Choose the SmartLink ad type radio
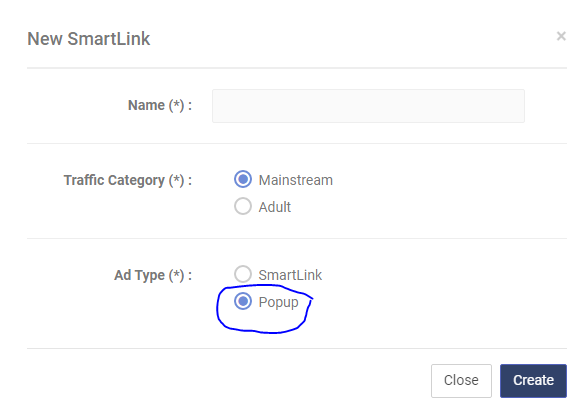Image resolution: width=581 pixels, height=412 pixels. pyautogui.click(x=243, y=274)
